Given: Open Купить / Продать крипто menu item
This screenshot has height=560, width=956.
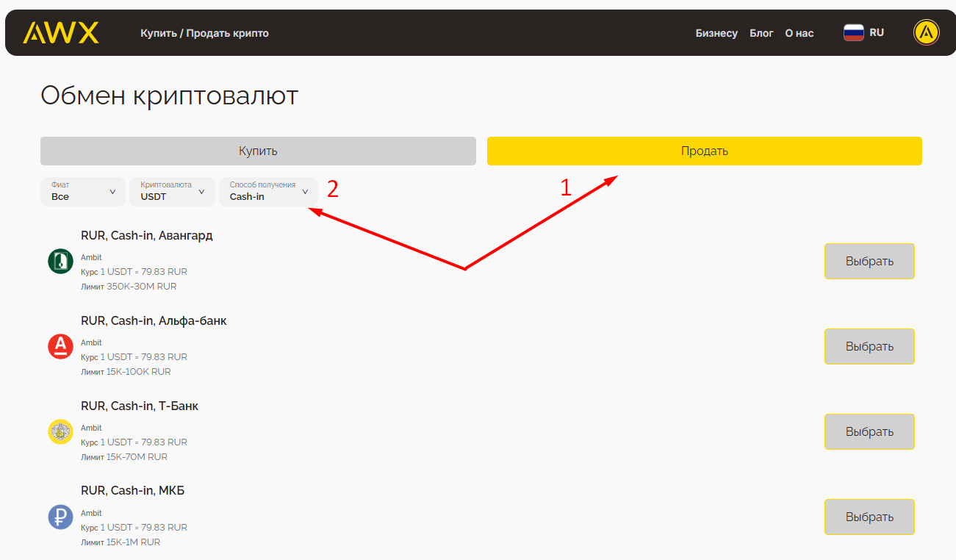Looking at the screenshot, I should 204,33.
